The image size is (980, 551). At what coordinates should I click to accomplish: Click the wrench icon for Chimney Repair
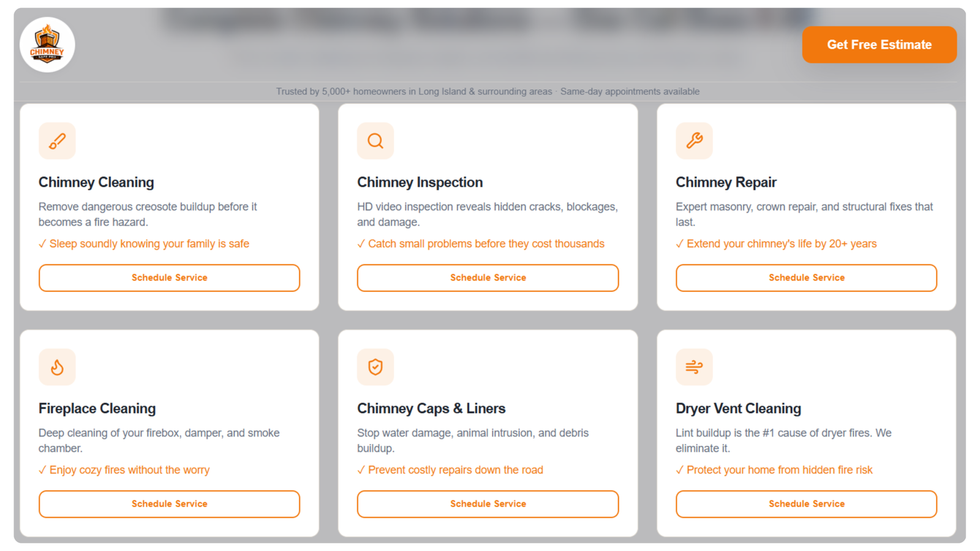pos(694,141)
